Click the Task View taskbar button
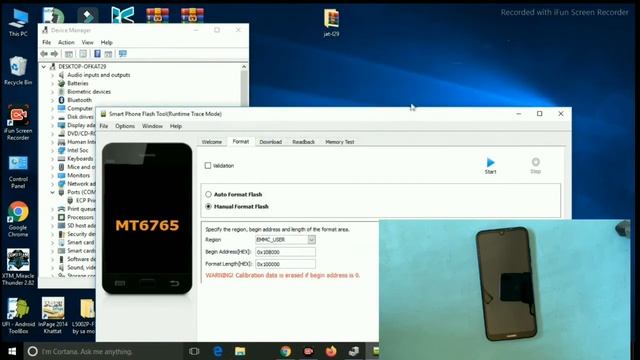The width and height of the screenshot is (640, 360). pyautogui.click(x=194, y=351)
